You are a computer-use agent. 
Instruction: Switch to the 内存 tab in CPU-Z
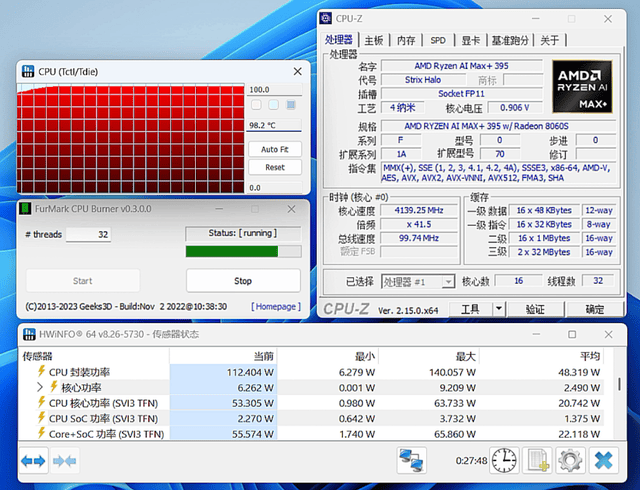(x=405, y=41)
